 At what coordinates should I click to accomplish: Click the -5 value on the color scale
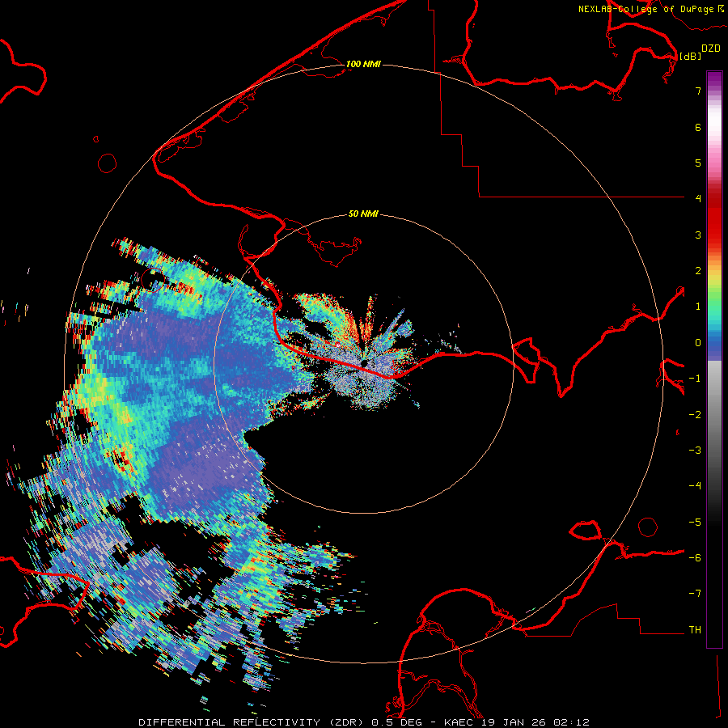click(695, 522)
